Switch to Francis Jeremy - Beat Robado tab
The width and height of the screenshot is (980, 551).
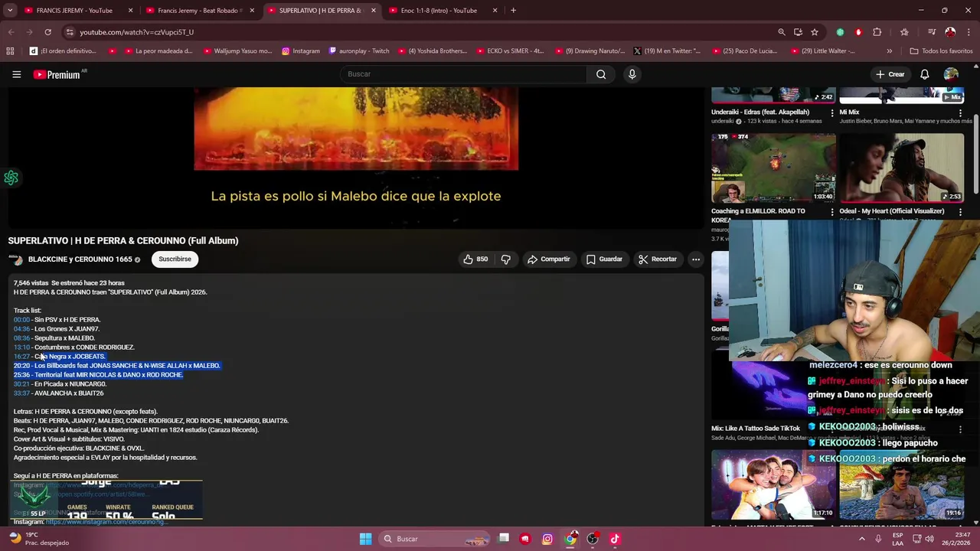pyautogui.click(x=199, y=11)
